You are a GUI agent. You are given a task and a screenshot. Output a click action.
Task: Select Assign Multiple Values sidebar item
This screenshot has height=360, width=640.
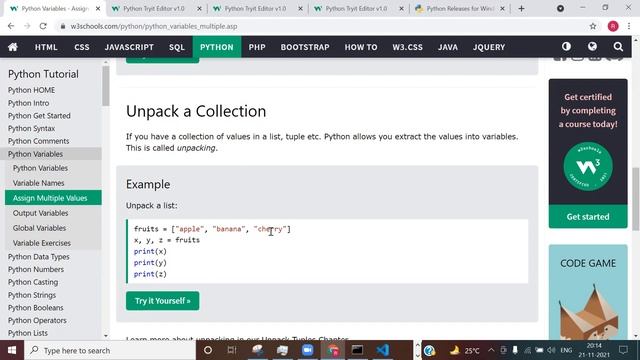53,198
